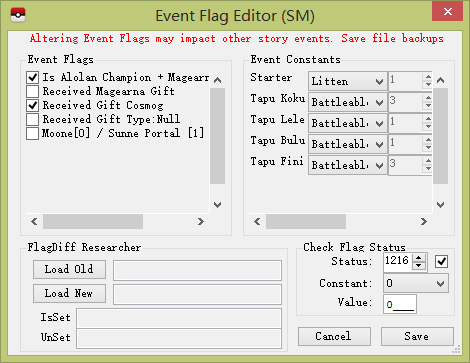This screenshot has height=363, width=470.
Task: Click up arrow of Event Constants scrollbar
Action: [x=441, y=80]
